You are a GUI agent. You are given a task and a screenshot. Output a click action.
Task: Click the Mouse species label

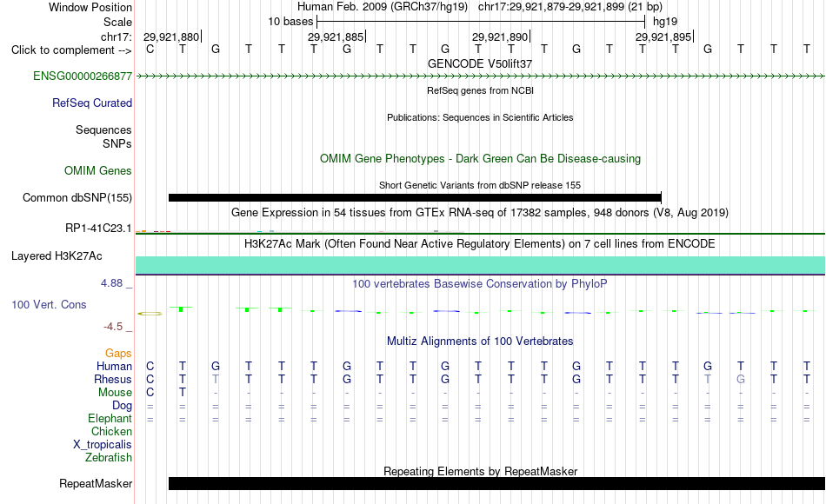coord(115,393)
